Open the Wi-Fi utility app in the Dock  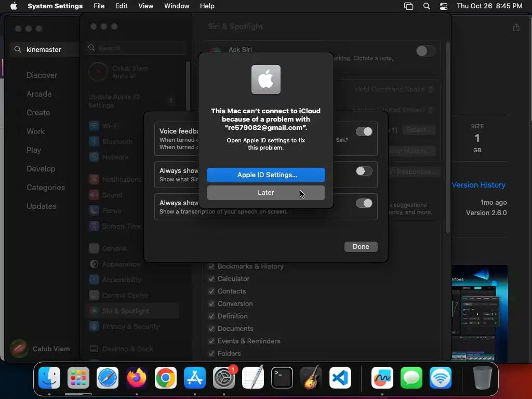(441, 378)
